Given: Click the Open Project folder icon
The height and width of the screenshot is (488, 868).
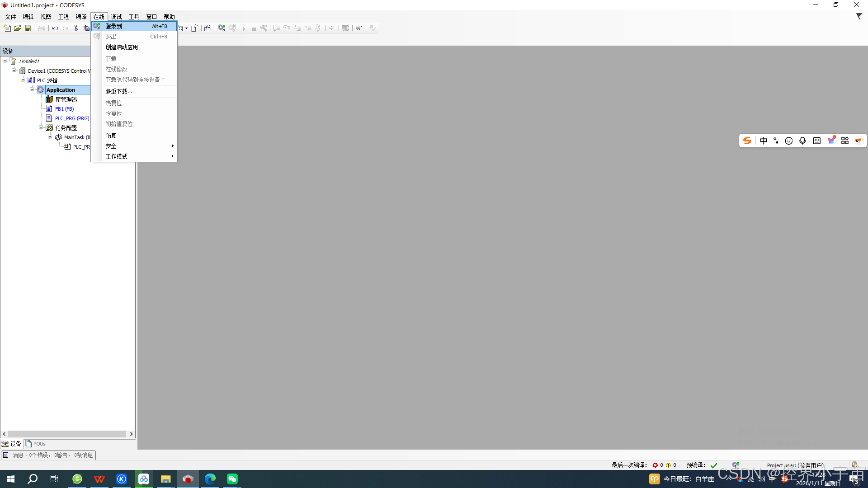Looking at the screenshot, I should point(18,28).
